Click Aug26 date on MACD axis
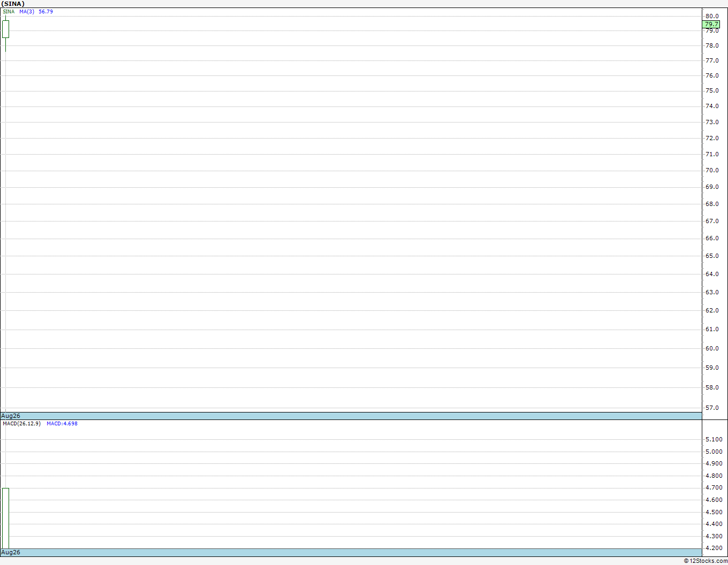This screenshot has width=728, height=565. (x=11, y=552)
